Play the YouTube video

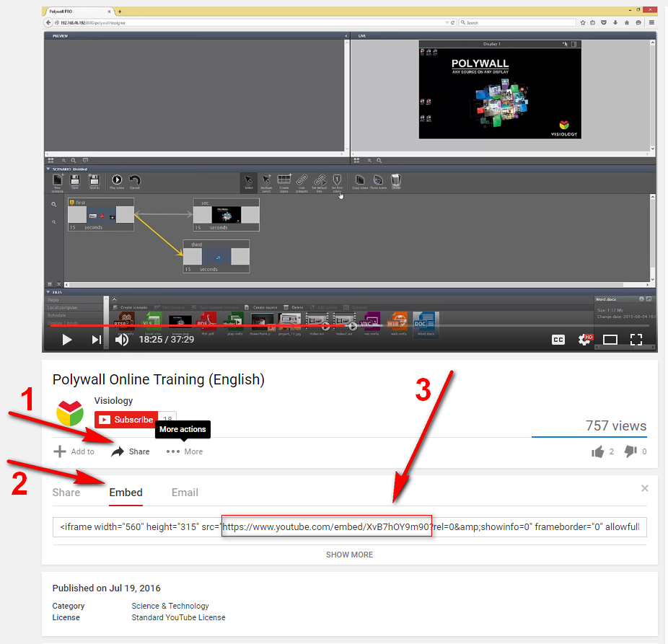[x=66, y=340]
